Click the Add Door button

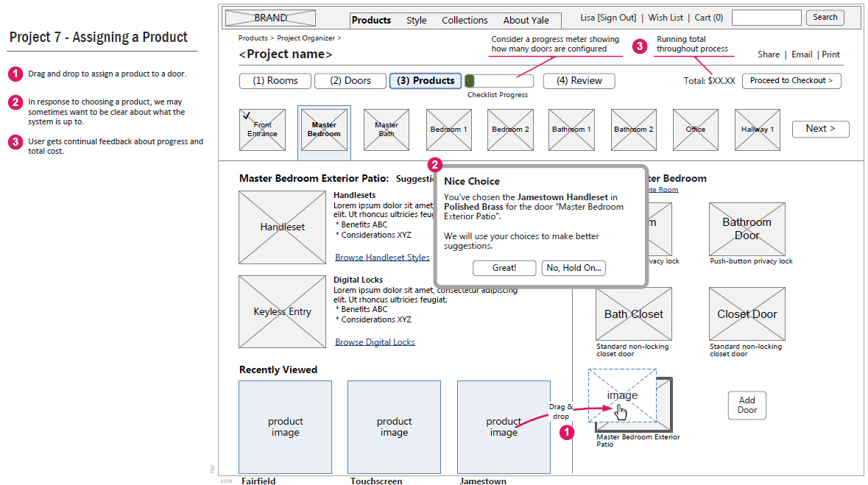click(x=747, y=406)
